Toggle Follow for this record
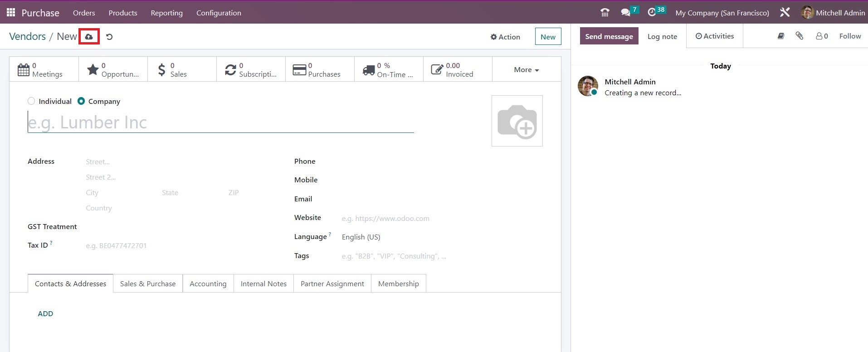Image resolution: width=868 pixels, height=352 pixels. click(850, 36)
